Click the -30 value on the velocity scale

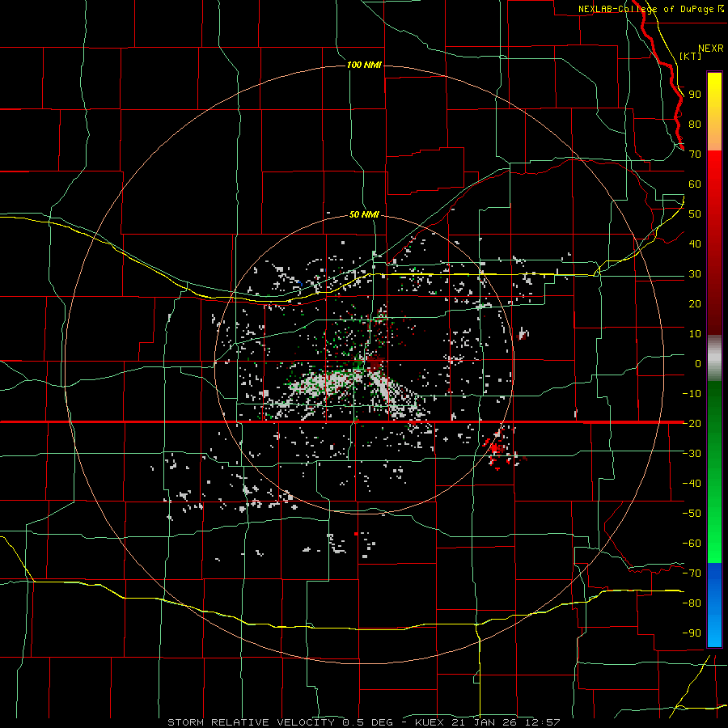(x=692, y=453)
